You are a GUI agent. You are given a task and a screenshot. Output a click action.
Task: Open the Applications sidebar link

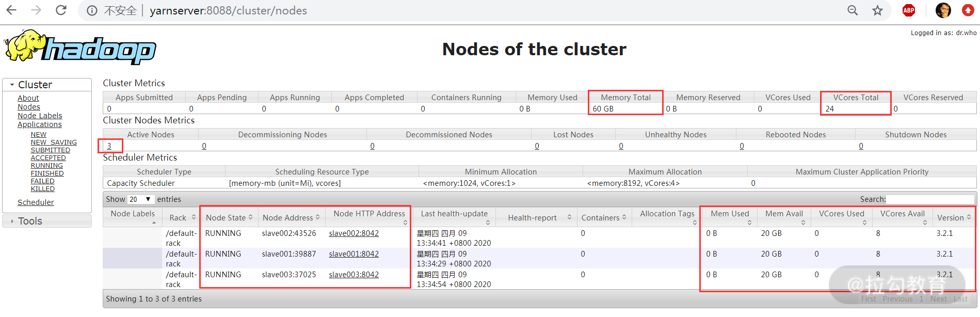click(40, 124)
